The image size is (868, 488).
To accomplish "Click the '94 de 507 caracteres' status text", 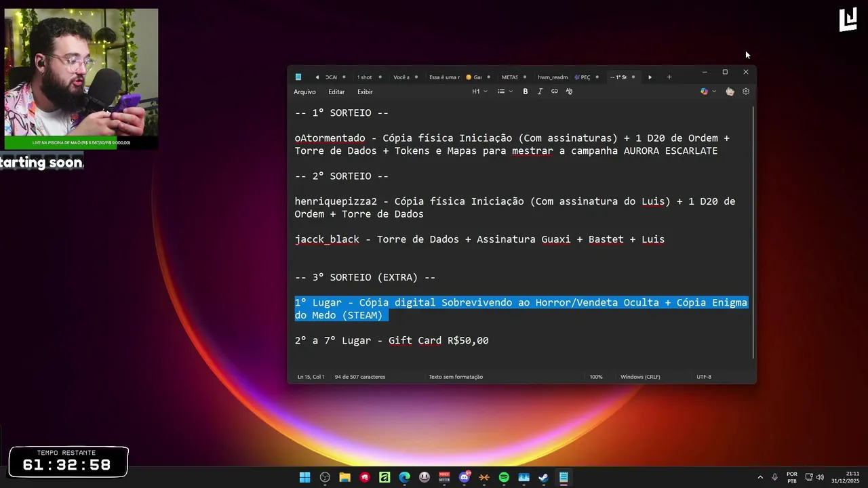I will pyautogui.click(x=360, y=377).
